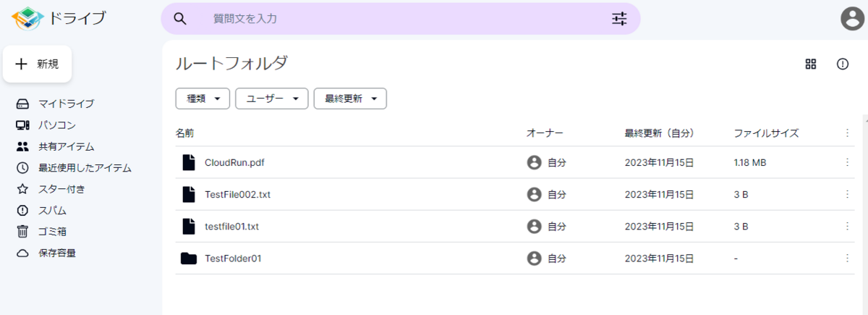Expand the 最終更新 filter dropdown
The height and width of the screenshot is (315, 868).
350,98
